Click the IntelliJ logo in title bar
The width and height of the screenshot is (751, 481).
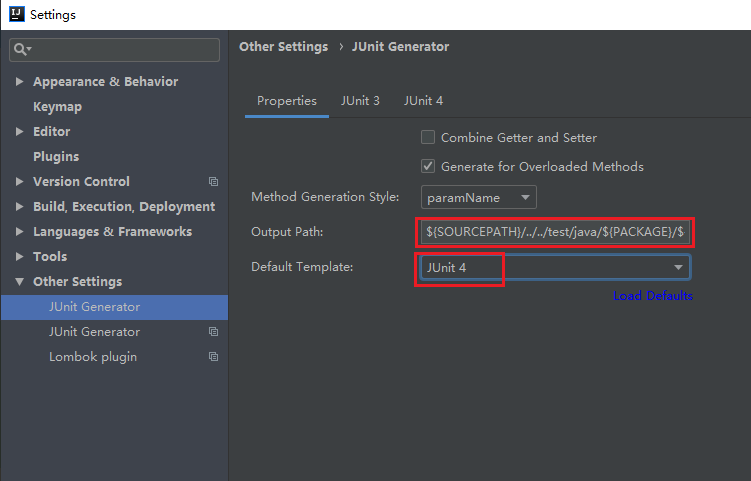tap(17, 14)
